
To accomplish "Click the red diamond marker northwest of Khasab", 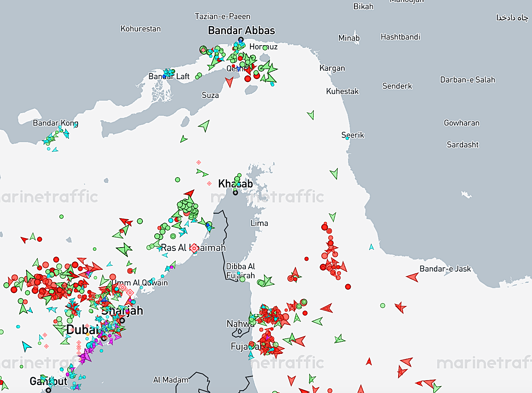I will 199,162.
